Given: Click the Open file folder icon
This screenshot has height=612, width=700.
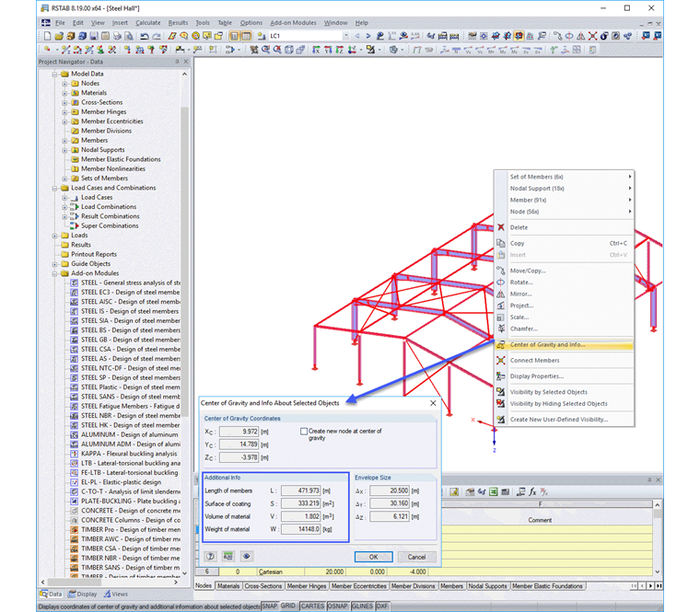Looking at the screenshot, I should tap(59, 36).
